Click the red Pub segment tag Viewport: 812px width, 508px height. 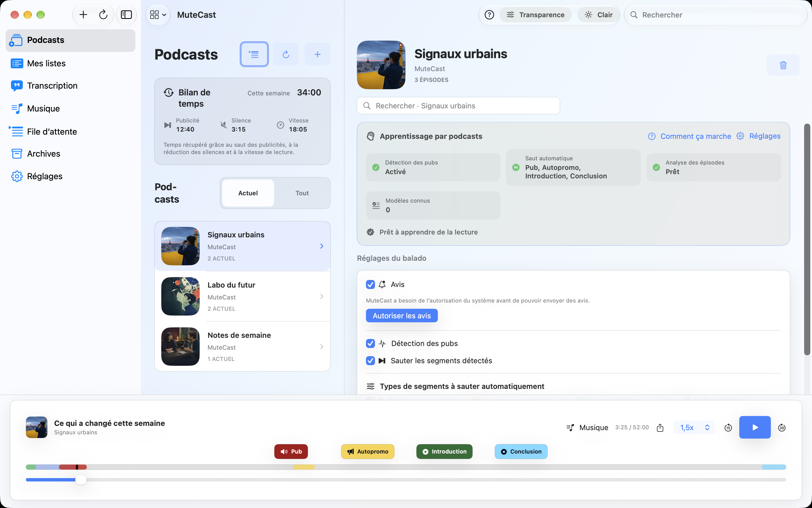pyautogui.click(x=291, y=452)
